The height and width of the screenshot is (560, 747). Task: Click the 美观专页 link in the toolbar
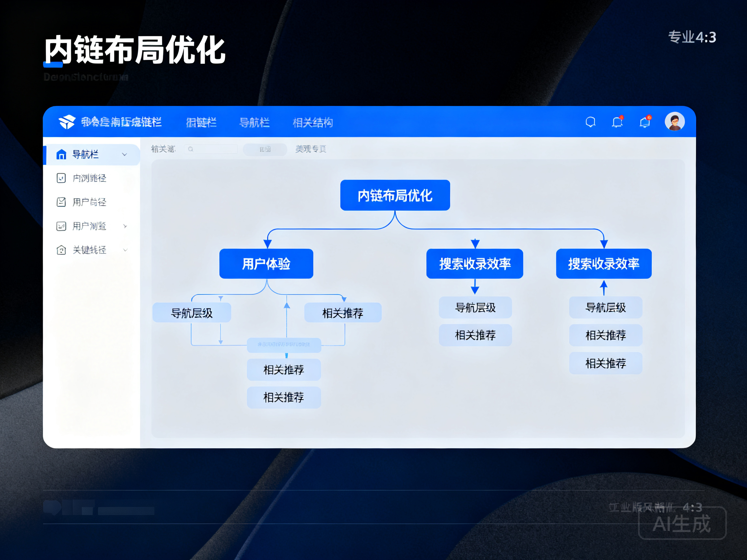[x=311, y=149]
